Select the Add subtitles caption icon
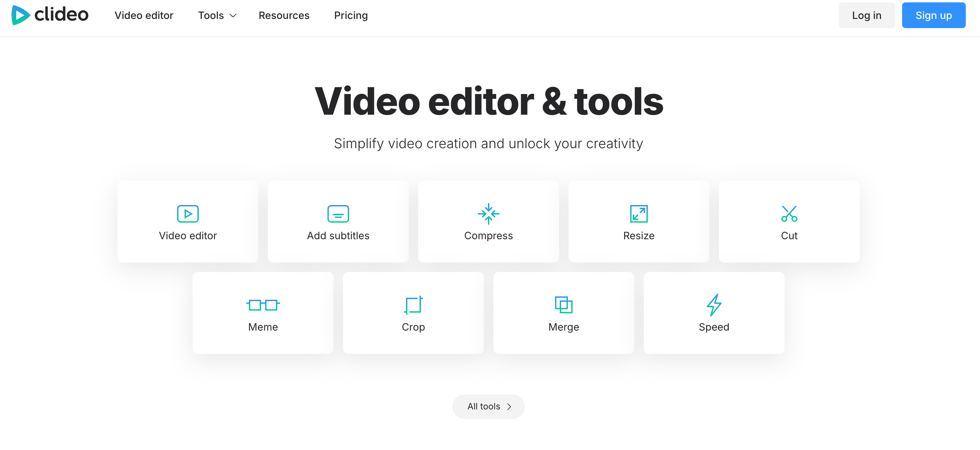Viewport: 980px width, 450px height. click(x=338, y=213)
